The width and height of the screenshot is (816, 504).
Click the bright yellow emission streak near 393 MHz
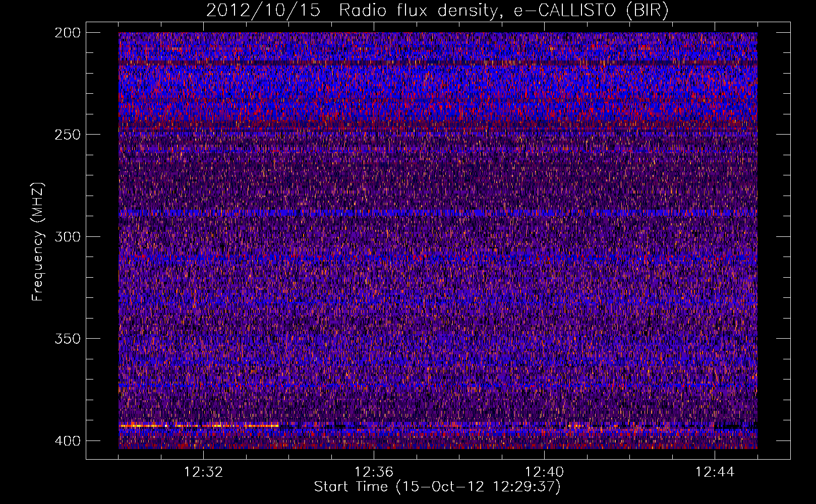click(199, 426)
